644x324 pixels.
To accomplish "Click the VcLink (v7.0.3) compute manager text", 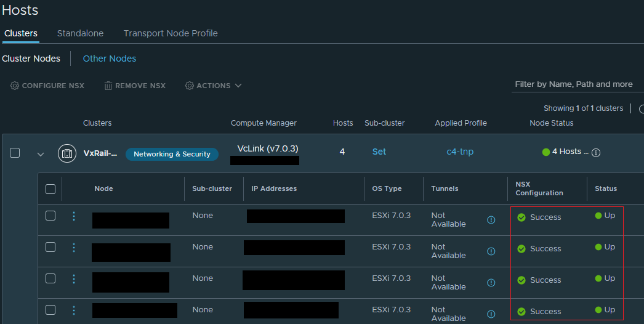I will click(x=268, y=148).
